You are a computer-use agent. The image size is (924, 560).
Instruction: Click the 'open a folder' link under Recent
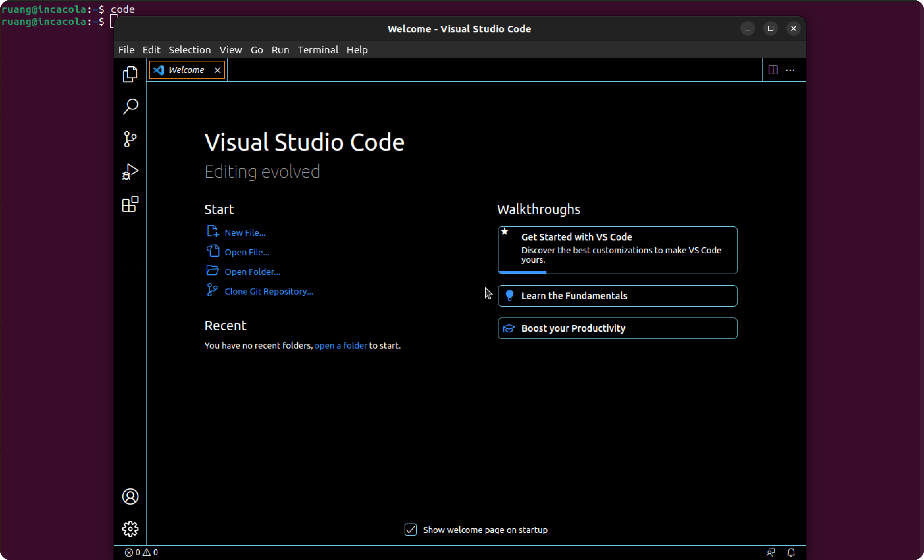tap(340, 346)
